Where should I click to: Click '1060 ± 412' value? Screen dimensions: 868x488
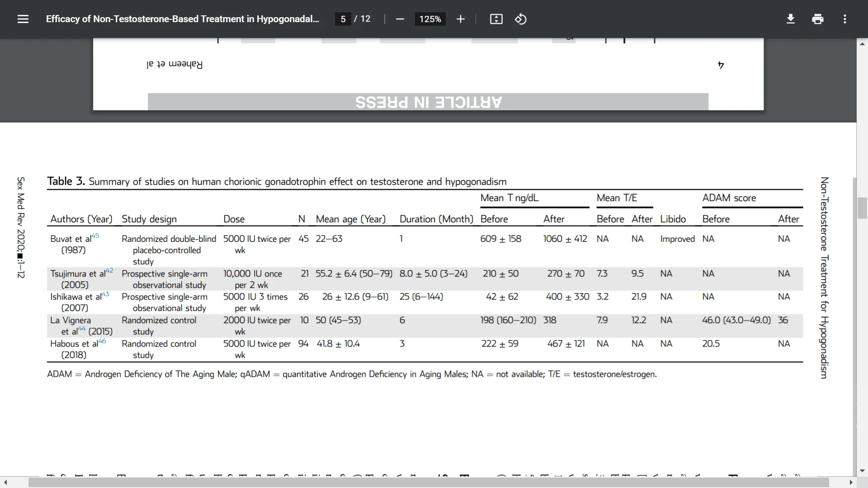click(565, 239)
